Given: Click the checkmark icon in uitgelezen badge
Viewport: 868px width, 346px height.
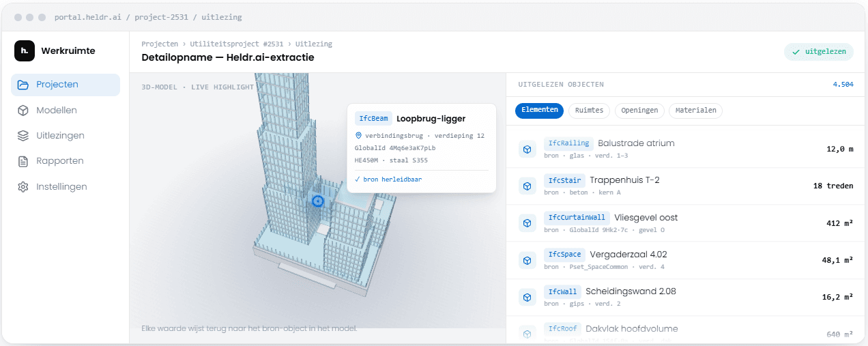Looking at the screenshot, I should [796, 51].
